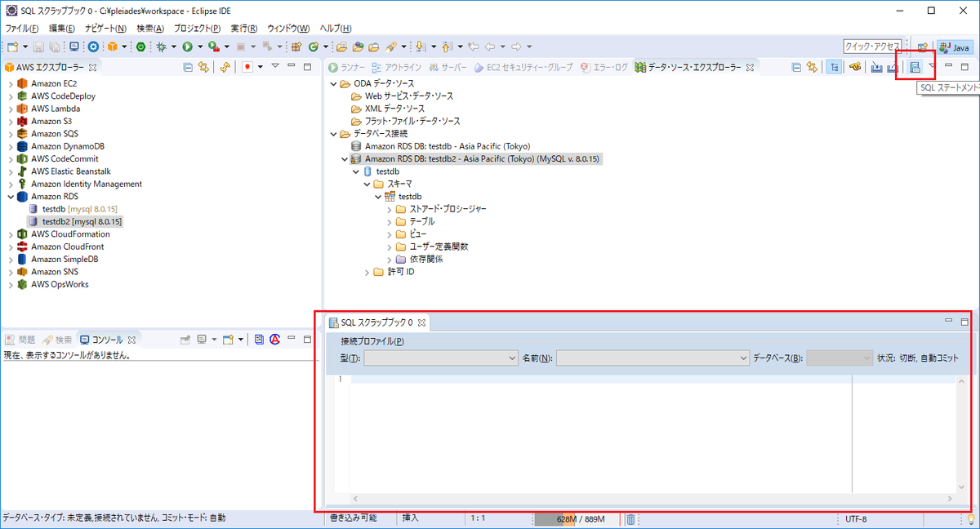Click refresh icon in AWS Explorer

[x=225, y=67]
